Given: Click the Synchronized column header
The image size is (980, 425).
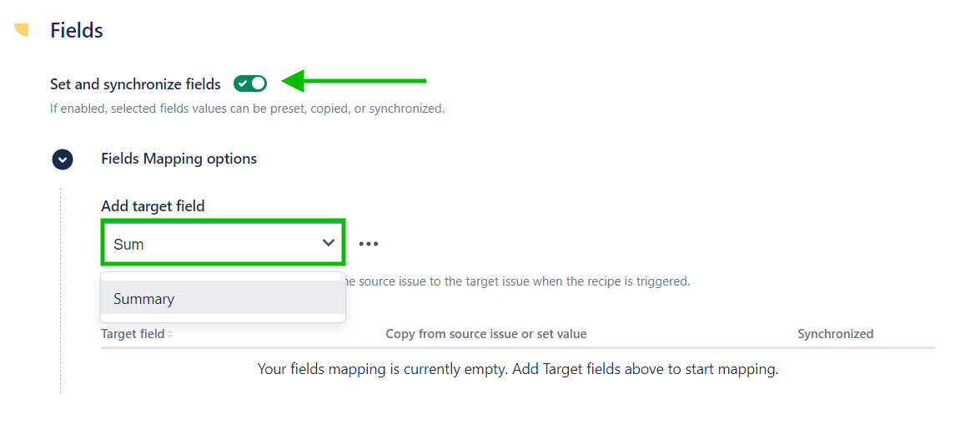Looking at the screenshot, I should [x=835, y=334].
